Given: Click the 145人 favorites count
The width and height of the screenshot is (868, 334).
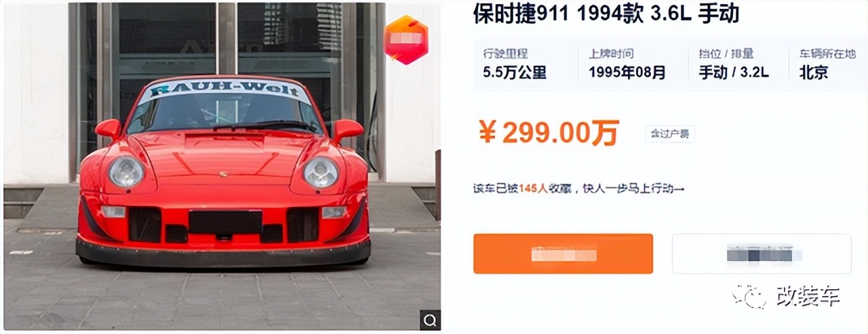Looking at the screenshot, I should click(x=532, y=189).
